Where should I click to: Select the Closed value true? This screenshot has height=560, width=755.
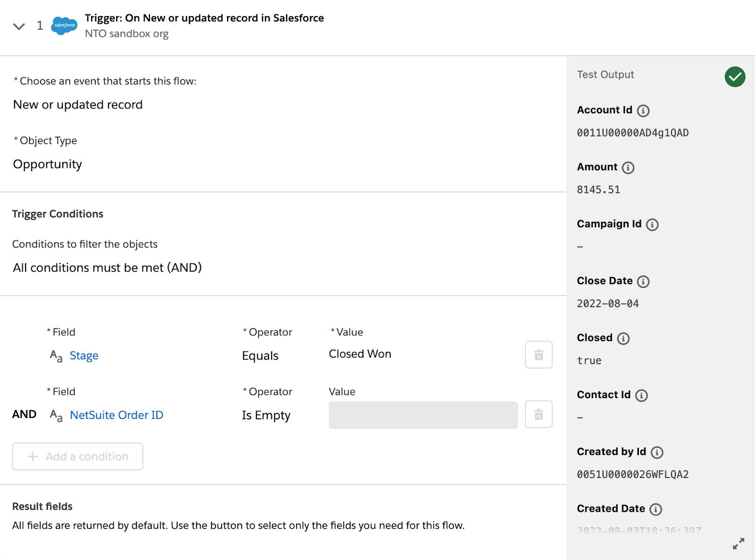[589, 360]
